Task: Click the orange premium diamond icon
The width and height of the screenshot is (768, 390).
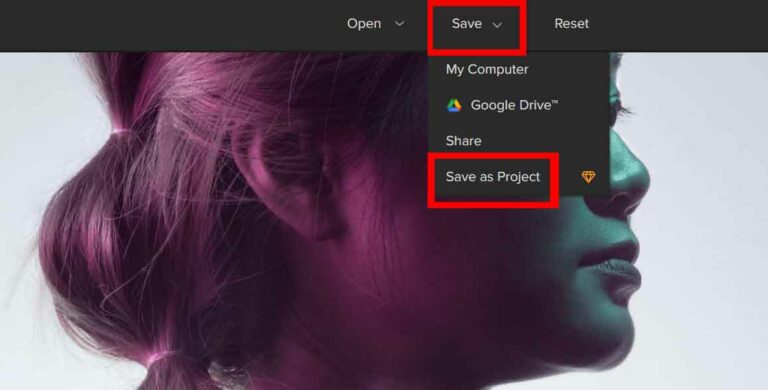Action: pos(588,177)
